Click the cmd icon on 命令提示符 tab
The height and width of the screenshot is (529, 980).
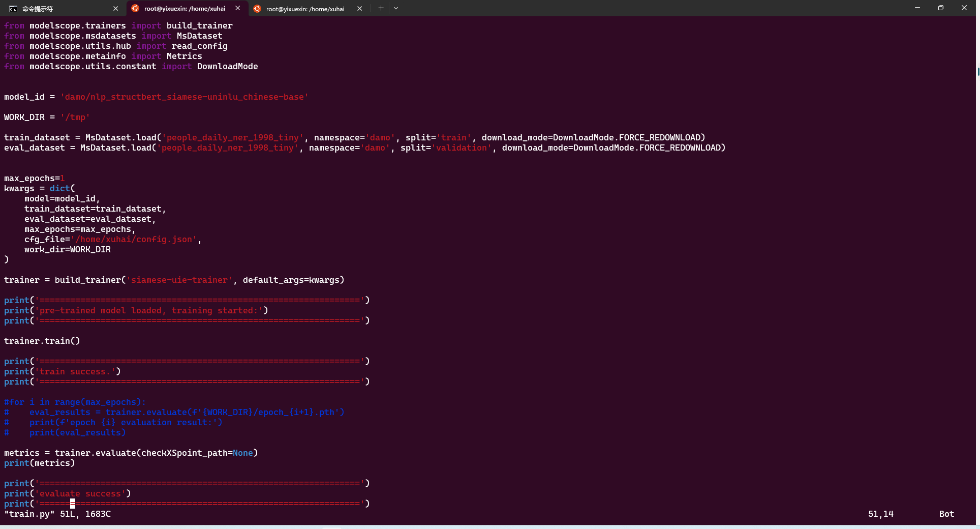click(13, 9)
